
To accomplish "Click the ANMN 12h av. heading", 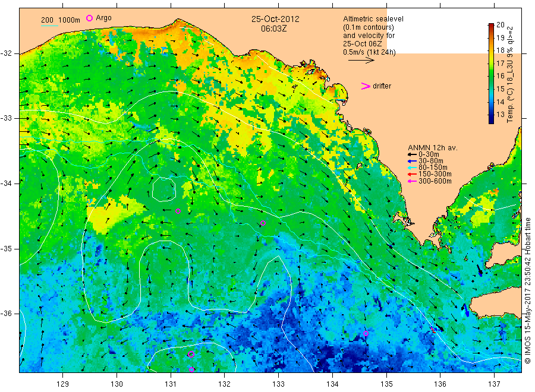I will pos(433,148).
